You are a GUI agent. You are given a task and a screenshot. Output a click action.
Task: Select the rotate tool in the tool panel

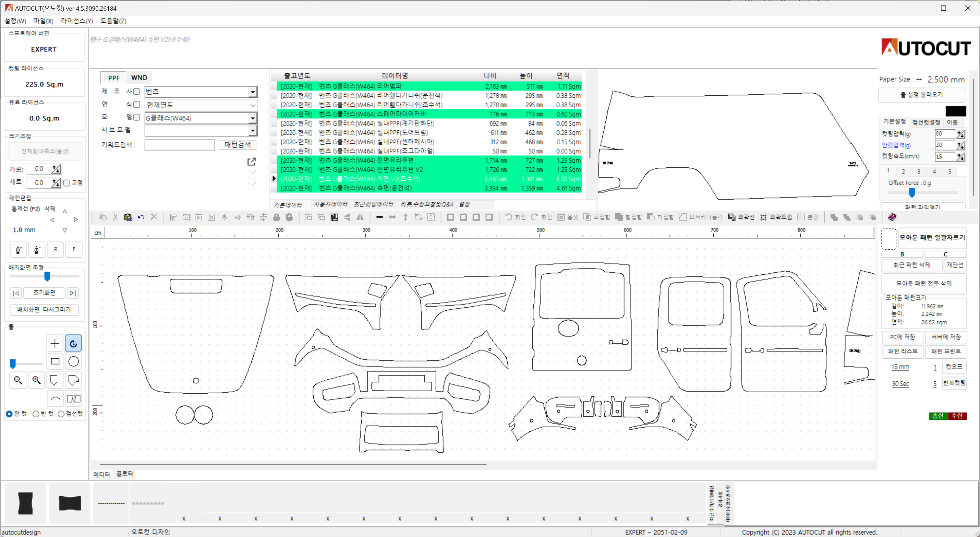[x=73, y=343]
